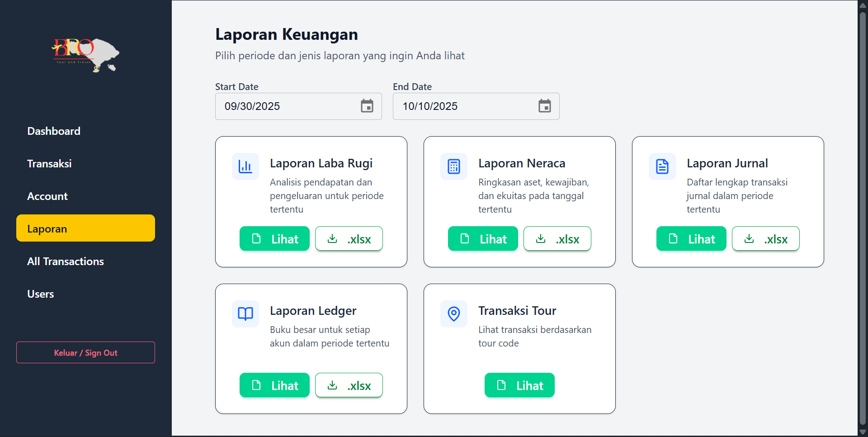Image resolution: width=868 pixels, height=437 pixels.
Task: Click the Laporan Jurnal card title
Action: (x=727, y=163)
